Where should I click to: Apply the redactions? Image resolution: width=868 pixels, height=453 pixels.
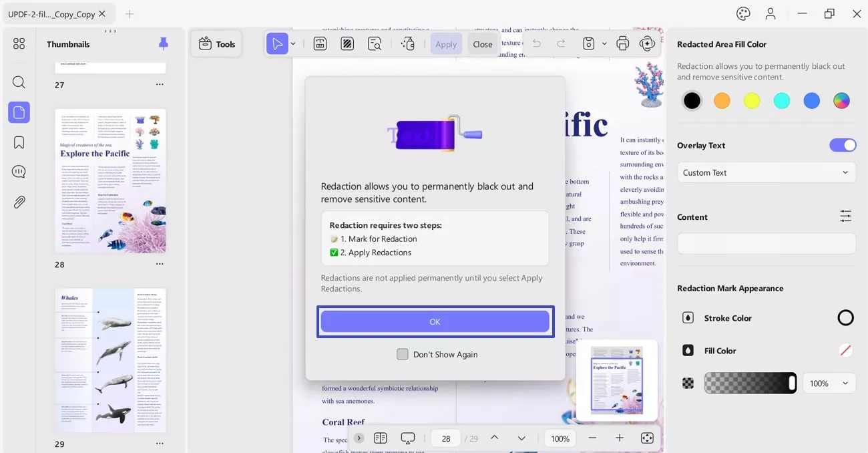pyautogui.click(x=446, y=44)
